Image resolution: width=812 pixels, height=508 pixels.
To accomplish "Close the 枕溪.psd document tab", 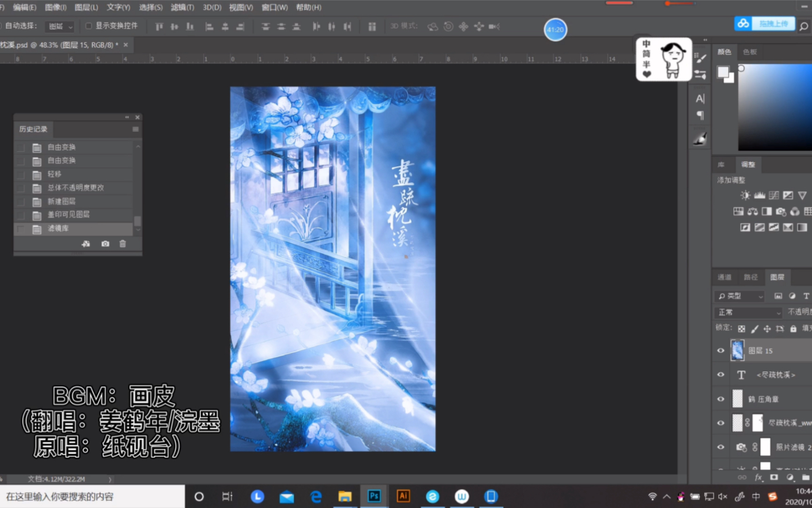I will pos(125,45).
